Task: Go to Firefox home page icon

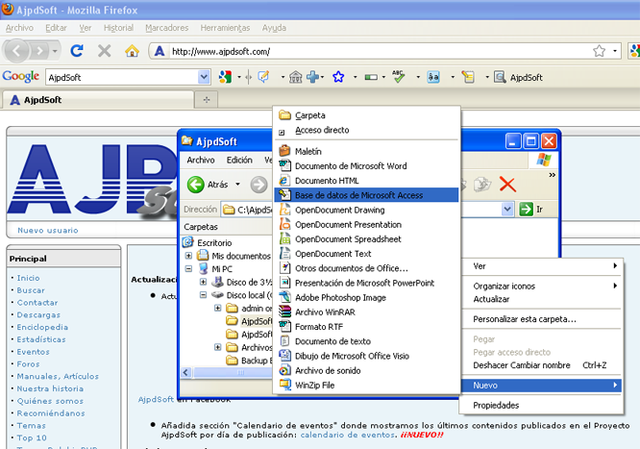Action: [131, 51]
